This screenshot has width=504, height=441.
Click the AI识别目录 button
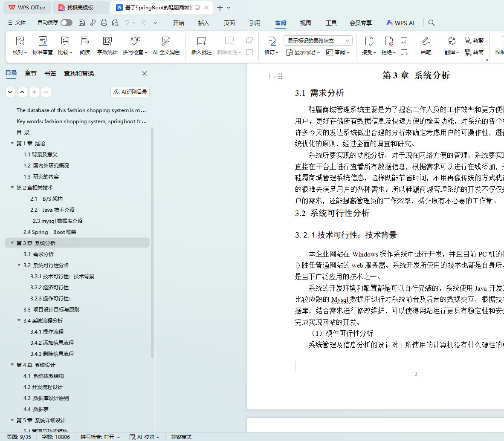click(130, 92)
